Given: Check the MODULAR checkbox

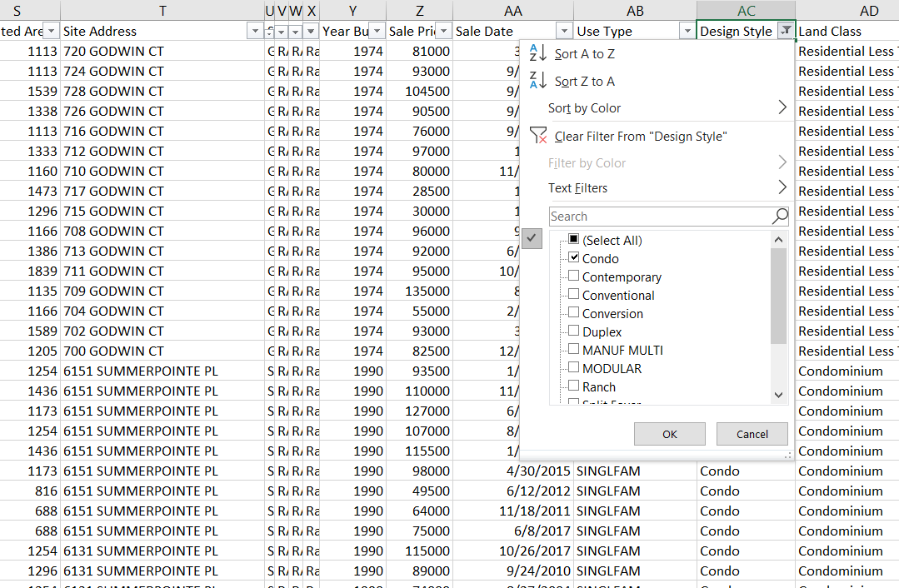Looking at the screenshot, I should click(573, 367).
